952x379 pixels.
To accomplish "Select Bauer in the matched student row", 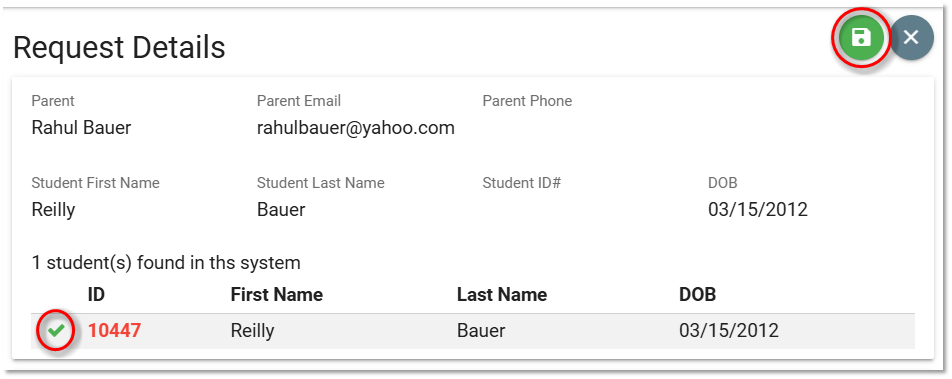I will [481, 331].
